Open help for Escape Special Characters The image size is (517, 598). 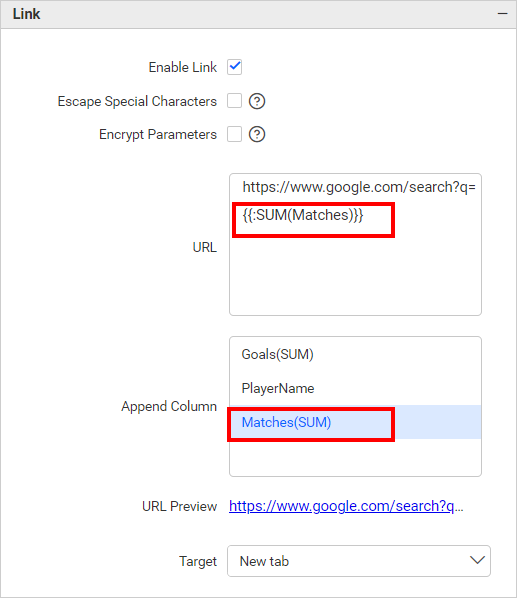point(257,101)
